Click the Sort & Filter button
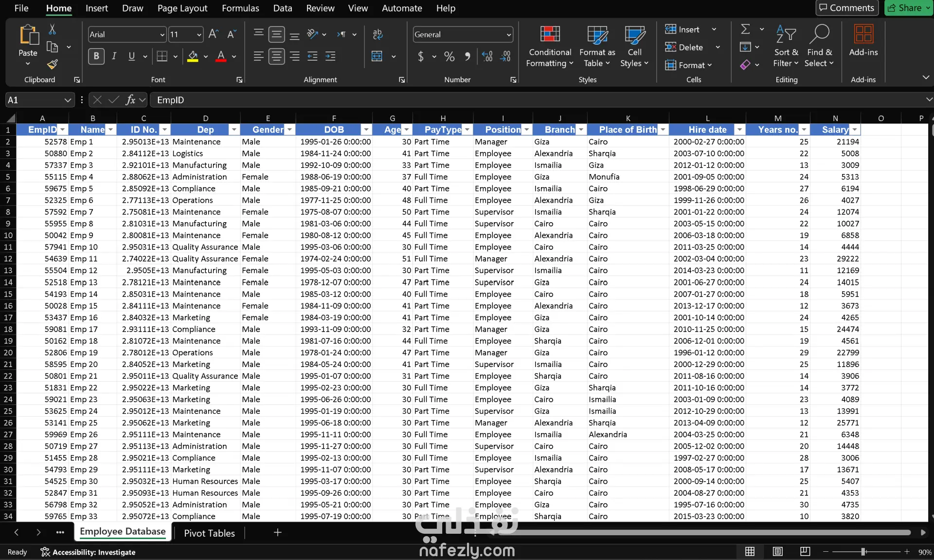 [x=786, y=46]
